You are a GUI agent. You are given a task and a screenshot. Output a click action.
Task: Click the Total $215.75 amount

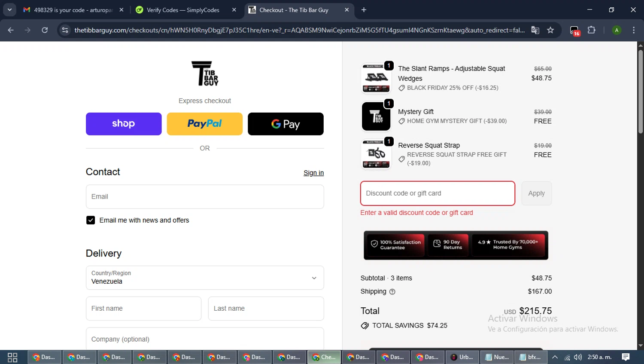(535, 311)
